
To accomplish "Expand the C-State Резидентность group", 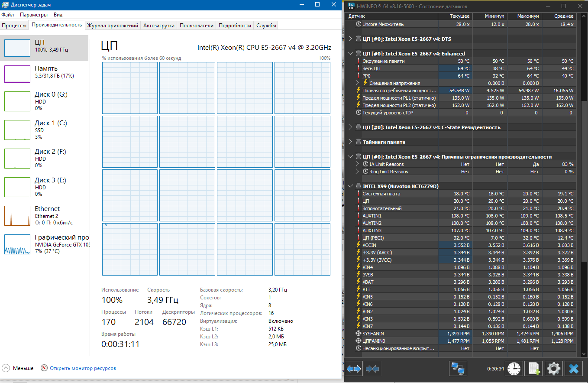I will [350, 127].
